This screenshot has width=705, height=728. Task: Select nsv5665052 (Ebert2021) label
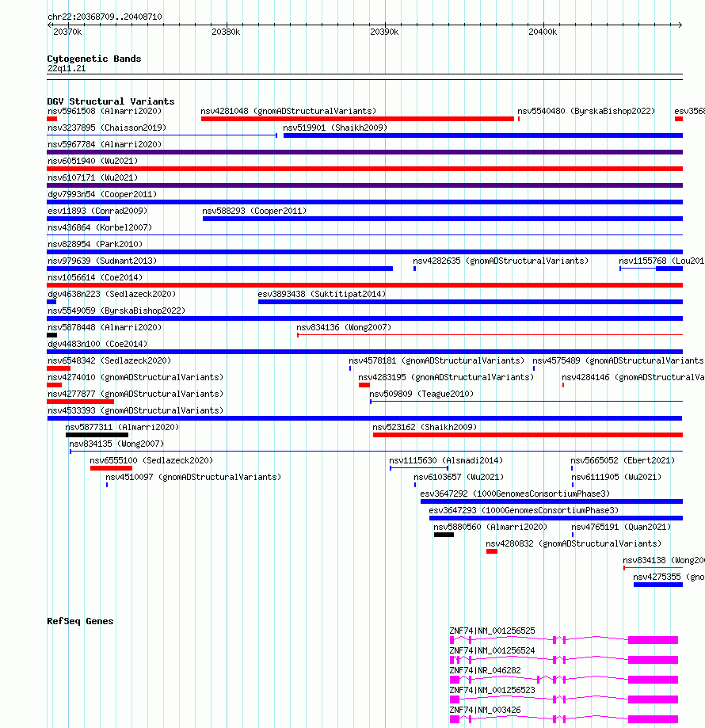[x=623, y=460]
